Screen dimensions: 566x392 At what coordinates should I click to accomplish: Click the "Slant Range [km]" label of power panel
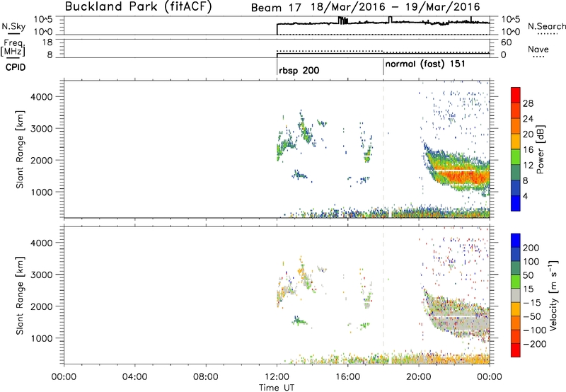click(20, 149)
